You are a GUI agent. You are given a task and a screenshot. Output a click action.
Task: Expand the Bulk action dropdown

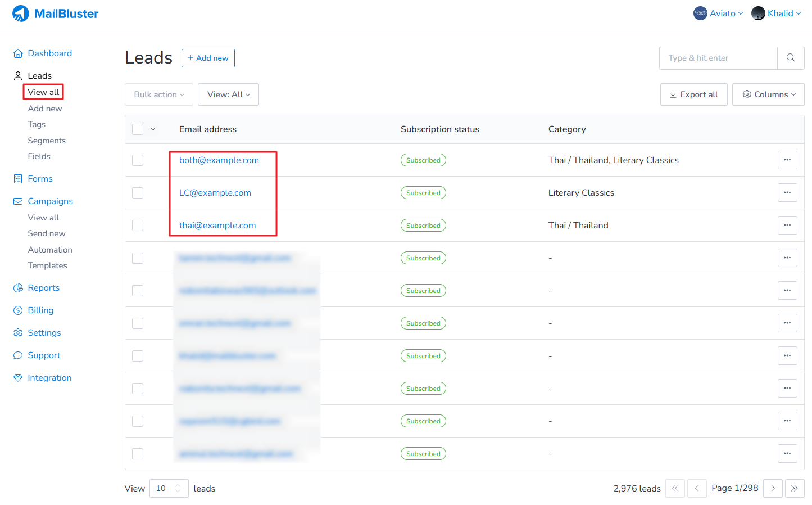point(159,94)
